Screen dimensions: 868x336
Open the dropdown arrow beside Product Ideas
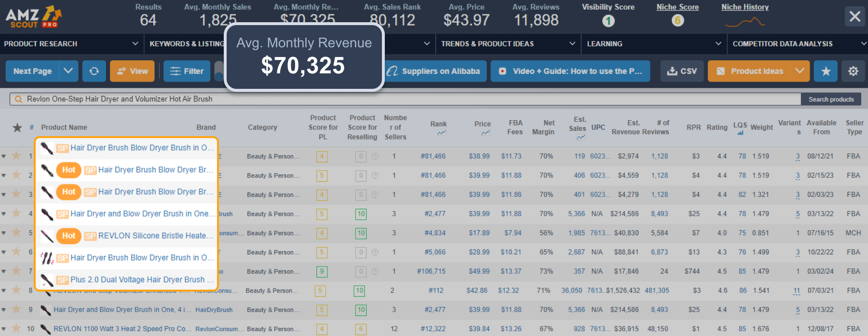tap(800, 71)
